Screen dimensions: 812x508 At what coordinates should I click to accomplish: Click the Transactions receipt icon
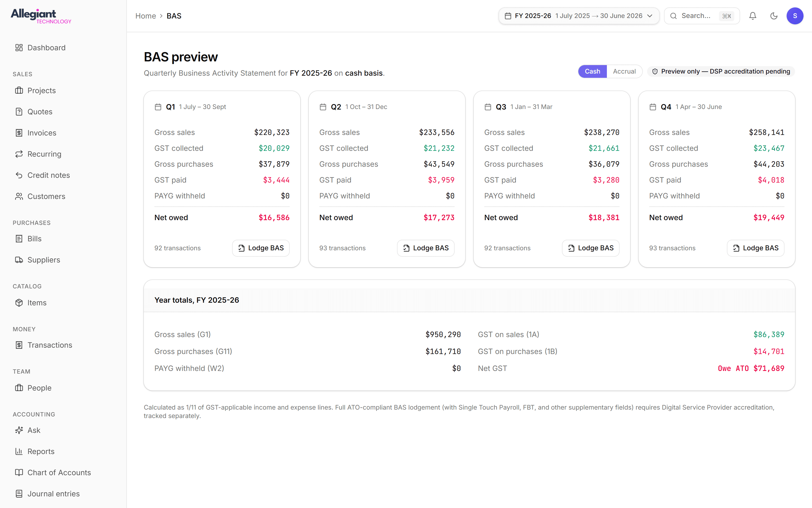coord(19,345)
